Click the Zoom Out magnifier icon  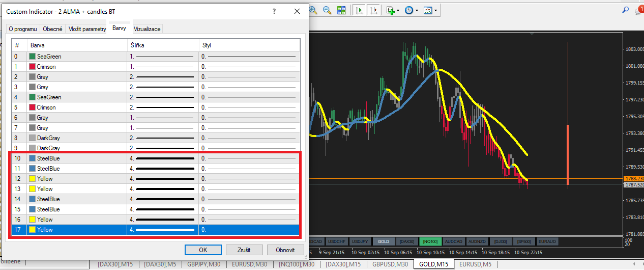(x=327, y=10)
